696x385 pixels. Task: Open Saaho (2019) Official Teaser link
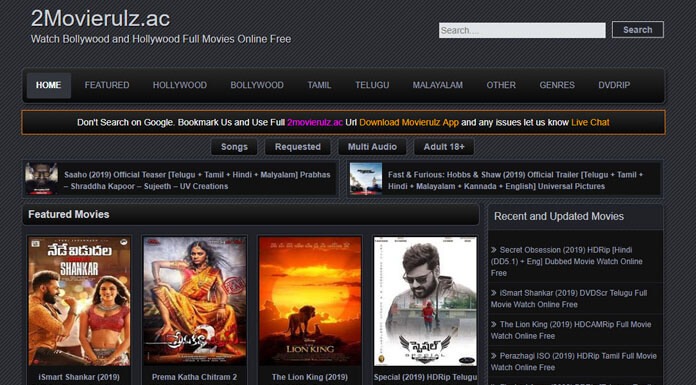(x=197, y=180)
